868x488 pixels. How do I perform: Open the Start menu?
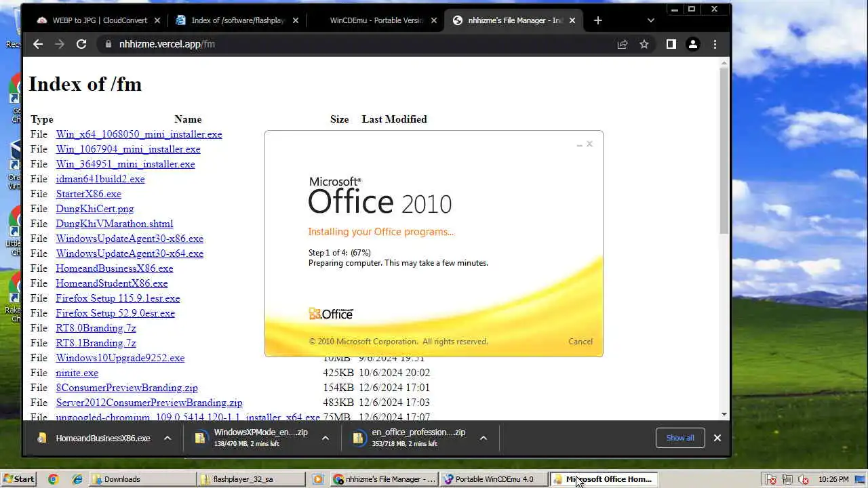[x=18, y=479]
